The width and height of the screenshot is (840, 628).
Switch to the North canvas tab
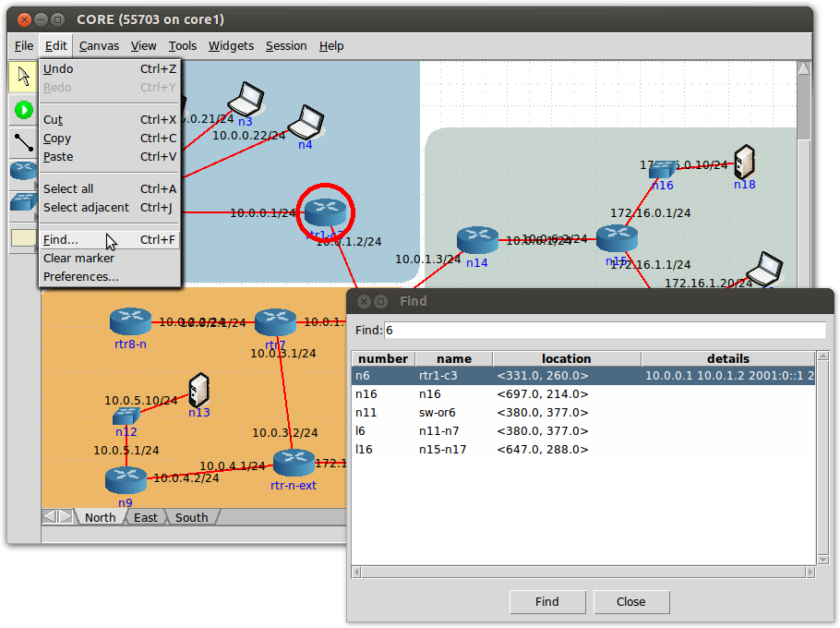click(101, 517)
